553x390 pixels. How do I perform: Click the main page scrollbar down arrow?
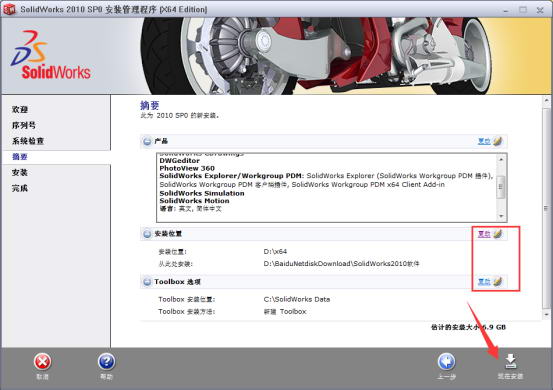click(546, 314)
